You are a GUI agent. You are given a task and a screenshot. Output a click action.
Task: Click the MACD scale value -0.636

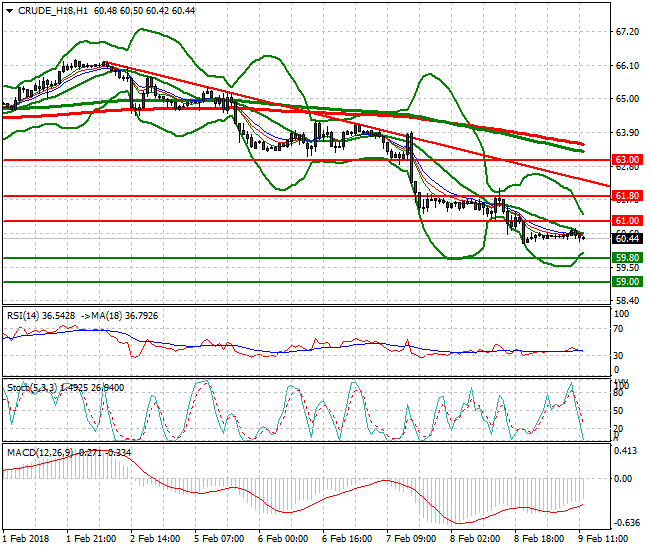627,523
